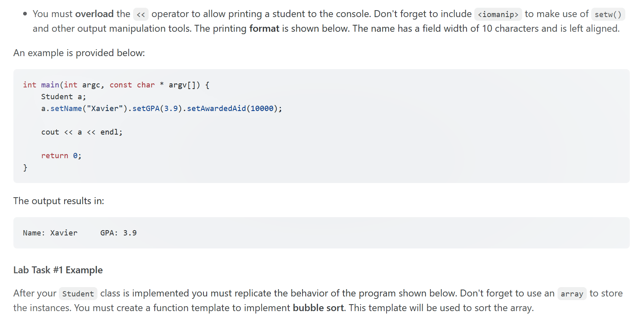This screenshot has width=644, height=318.
Task: Click the closing brace of main
Action: pos(25,168)
